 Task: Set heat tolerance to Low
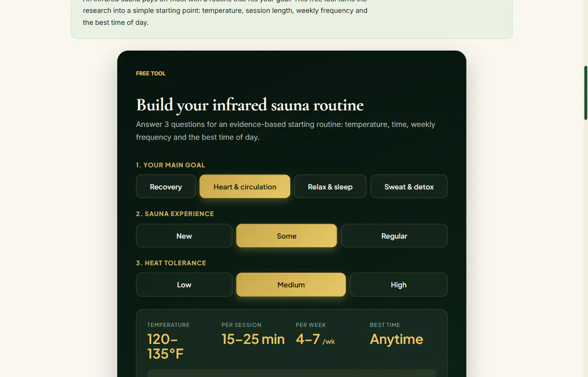[184, 285]
